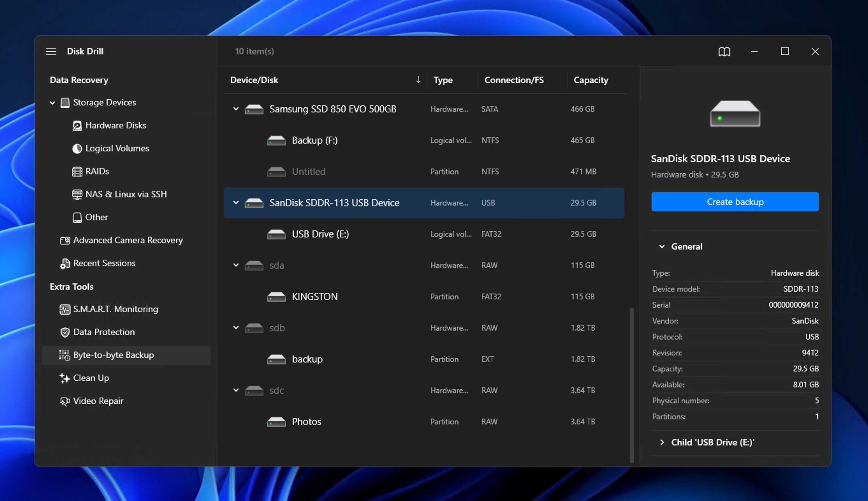868x501 pixels.
Task: Open Hardware Disks in sidebar
Action: click(116, 126)
